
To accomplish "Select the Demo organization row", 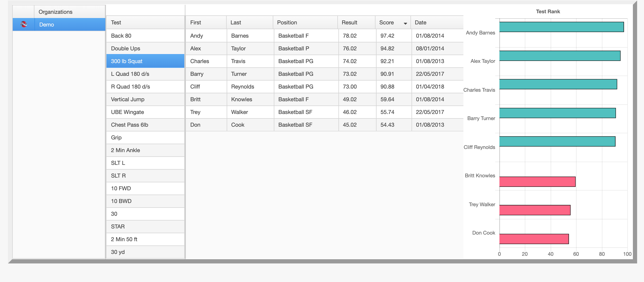I will click(x=69, y=25).
